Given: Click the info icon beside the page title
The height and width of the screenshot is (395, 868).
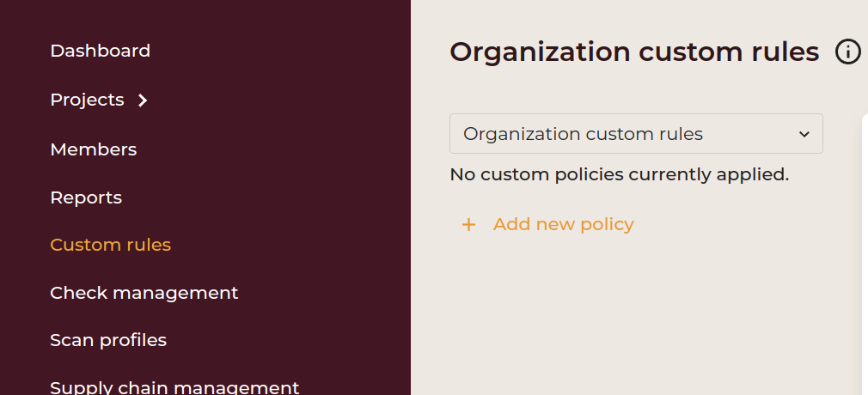Looking at the screenshot, I should pyautogui.click(x=847, y=52).
